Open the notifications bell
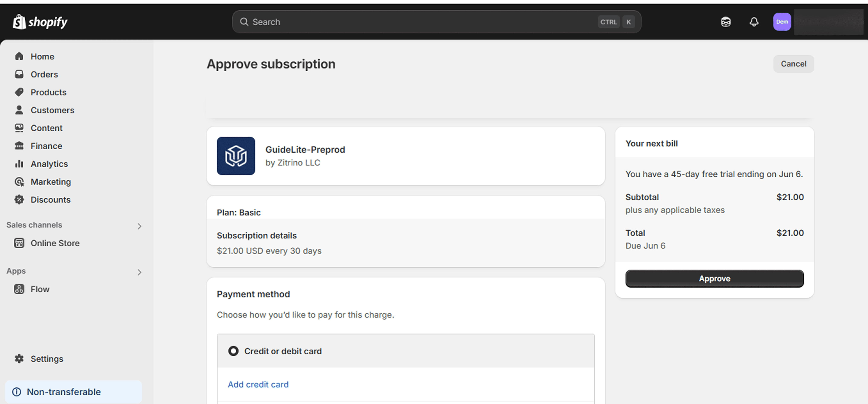The height and width of the screenshot is (404, 868). [754, 22]
